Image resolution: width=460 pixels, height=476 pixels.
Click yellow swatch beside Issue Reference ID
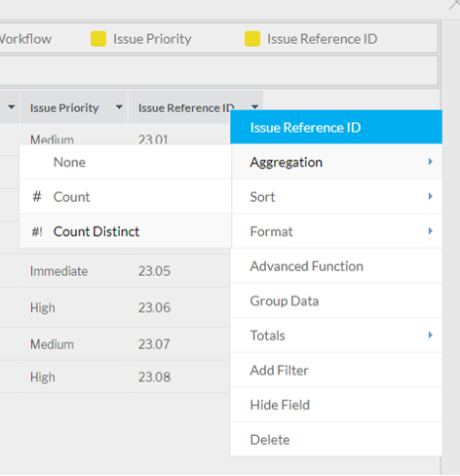tap(252, 39)
